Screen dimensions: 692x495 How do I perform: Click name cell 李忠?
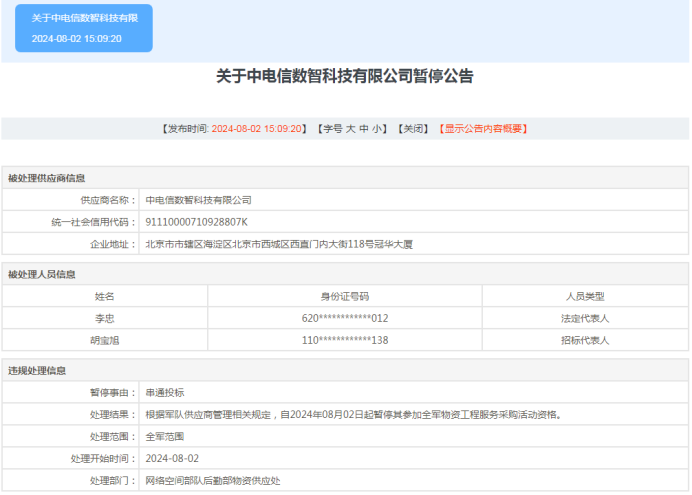(105, 318)
